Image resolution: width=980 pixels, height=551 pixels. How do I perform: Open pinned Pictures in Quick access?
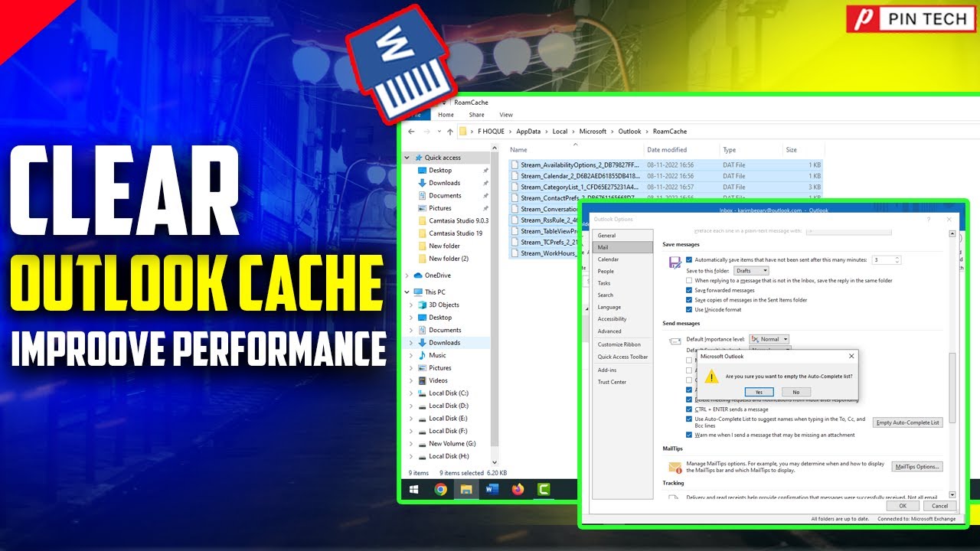click(x=439, y=208)
